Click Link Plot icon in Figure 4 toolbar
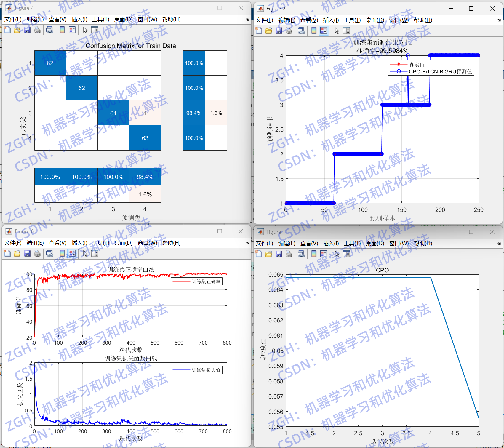The height and width of the screenshot is (448, 504). [50, 30]
